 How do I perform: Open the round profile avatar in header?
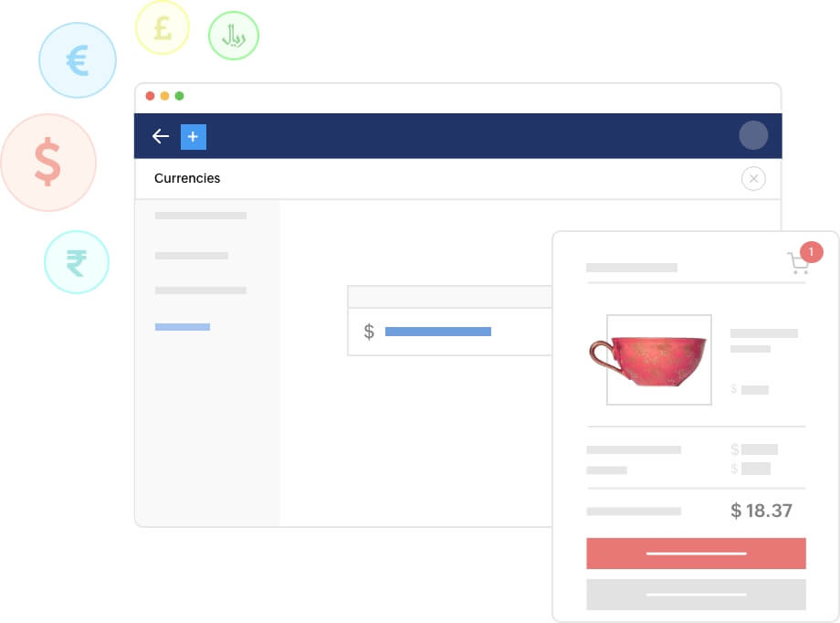coord(753,135)
